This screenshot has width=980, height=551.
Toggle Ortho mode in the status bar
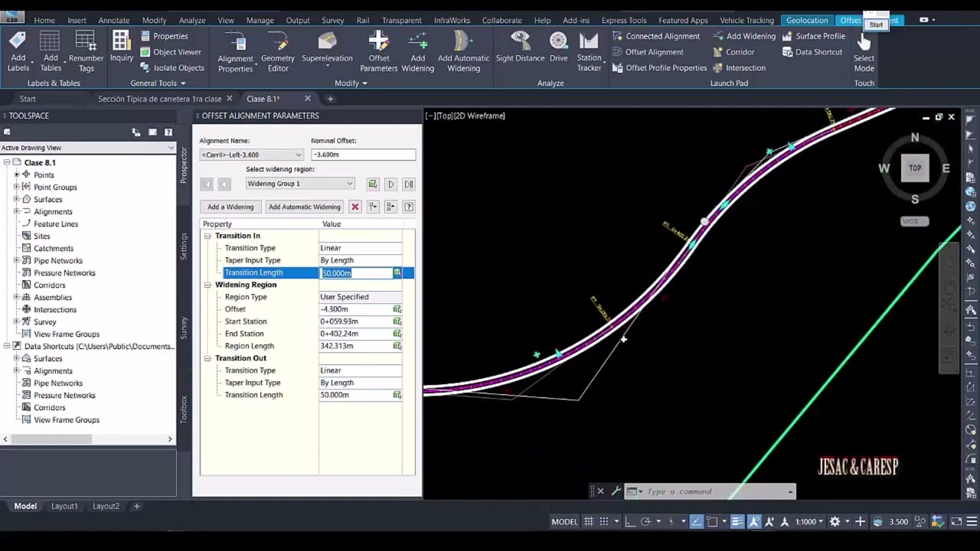point(629,522)
